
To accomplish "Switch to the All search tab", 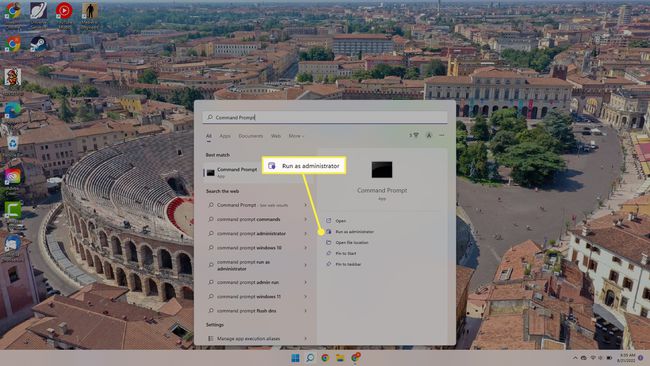I will click(209, 136).
